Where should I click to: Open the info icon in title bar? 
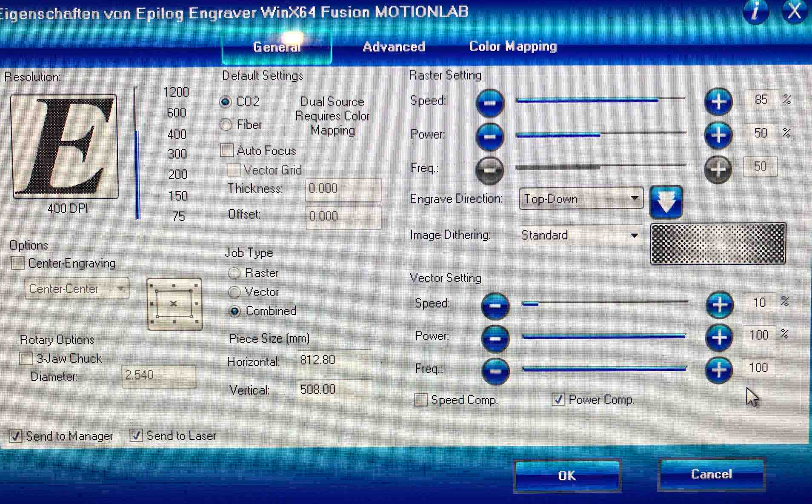pos(756,11)
